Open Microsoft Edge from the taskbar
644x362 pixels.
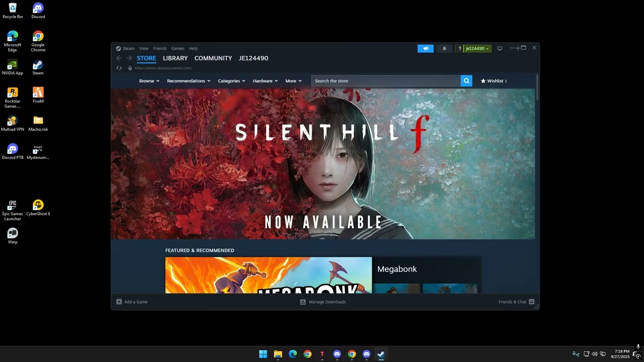click(293, 354)
